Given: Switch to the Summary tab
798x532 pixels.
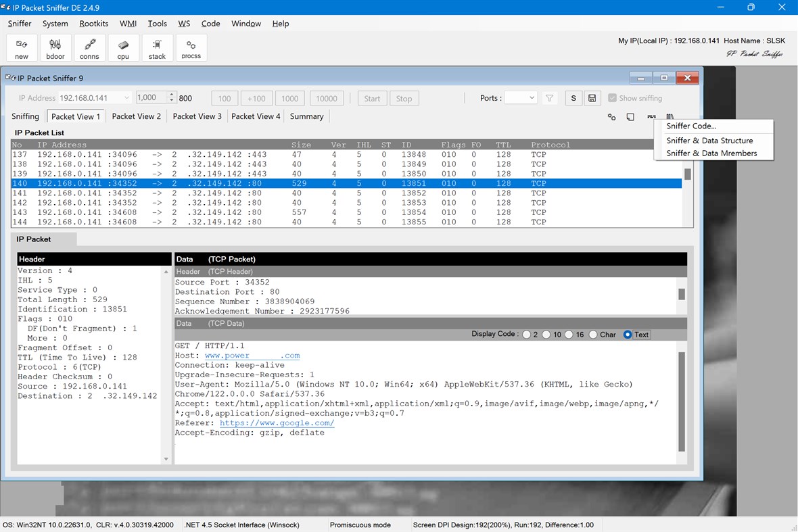Looking at the screenshot, I should coord(306,116).
